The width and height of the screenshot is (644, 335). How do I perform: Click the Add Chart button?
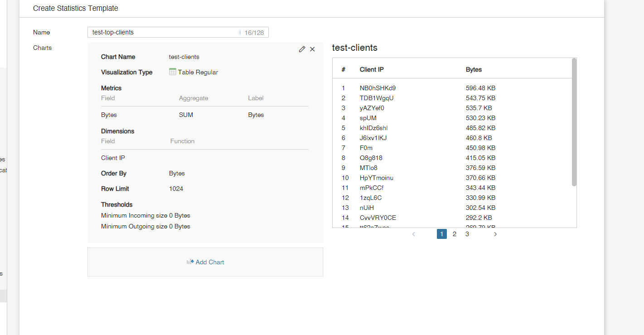205,262
